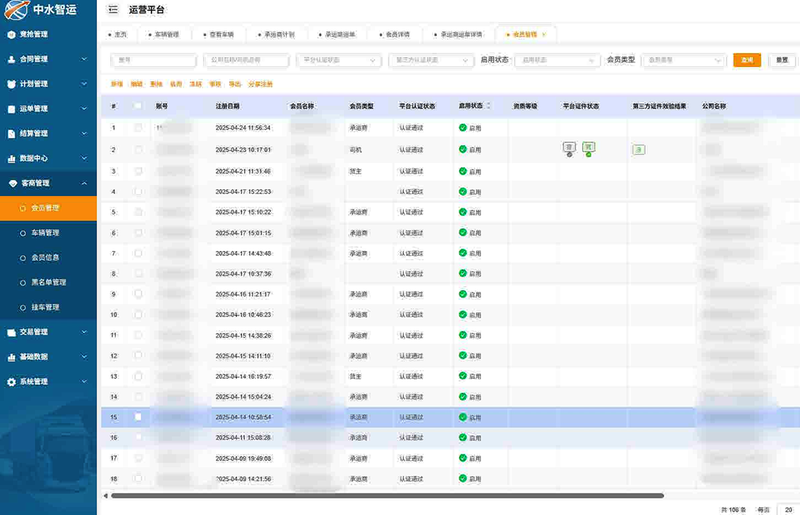Click the third-party verification result icon in row 2
Screen dimensions: 800x515
coord(637,150)
